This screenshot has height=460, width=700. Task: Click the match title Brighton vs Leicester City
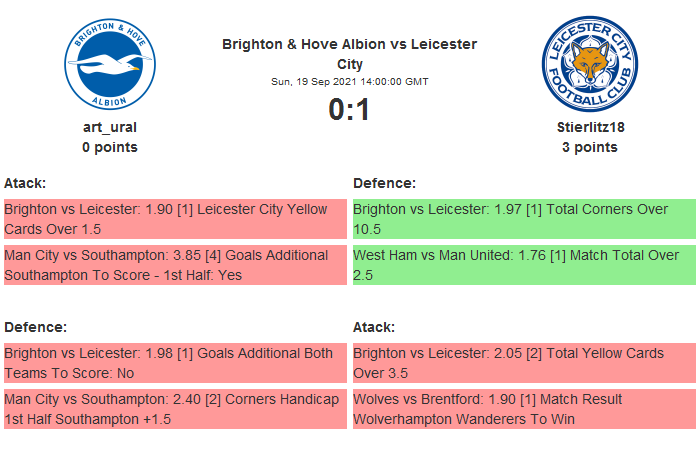click(x=349, y=54)
